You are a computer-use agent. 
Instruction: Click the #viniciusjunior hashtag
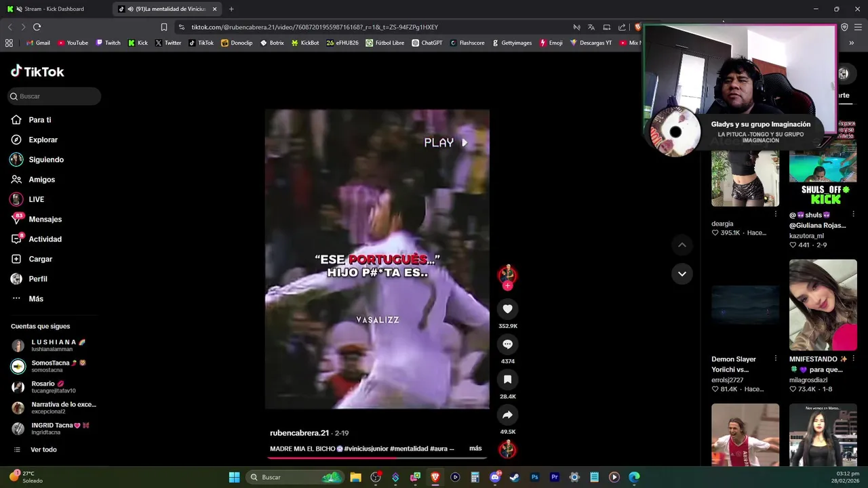point(366,449)
